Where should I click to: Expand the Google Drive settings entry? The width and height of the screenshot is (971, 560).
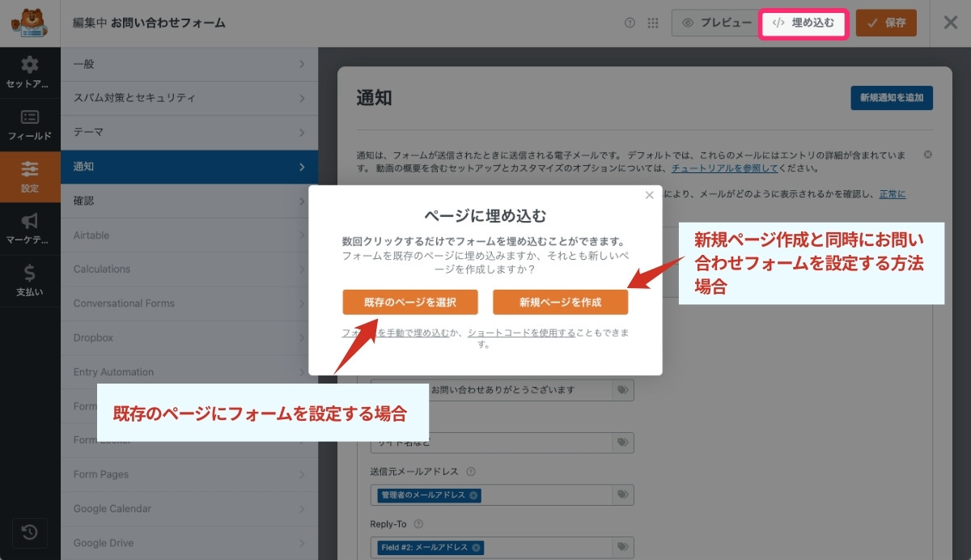tap(190, 542)
